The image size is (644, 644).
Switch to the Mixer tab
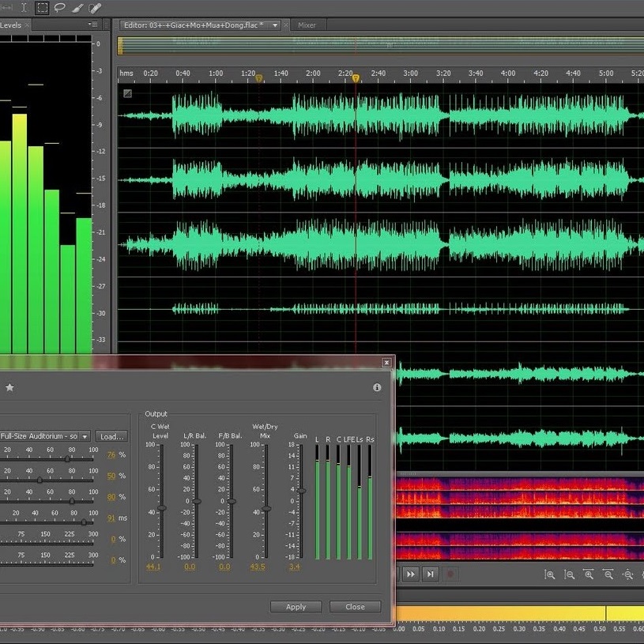[307, 25]
